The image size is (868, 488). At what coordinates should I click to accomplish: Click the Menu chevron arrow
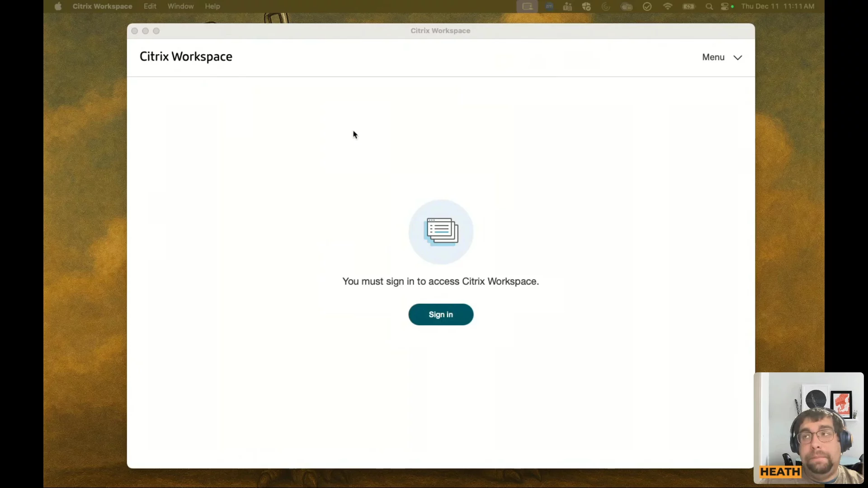(x=737, y=57)
